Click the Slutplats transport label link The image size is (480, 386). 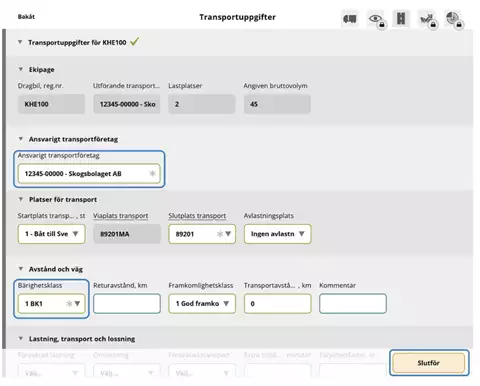[x=197, y=216]
